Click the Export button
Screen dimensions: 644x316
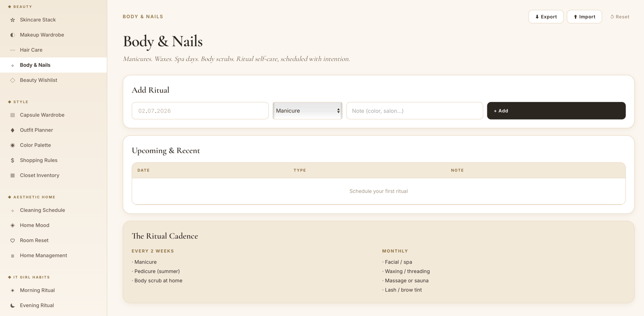click(x=546, y=17)
